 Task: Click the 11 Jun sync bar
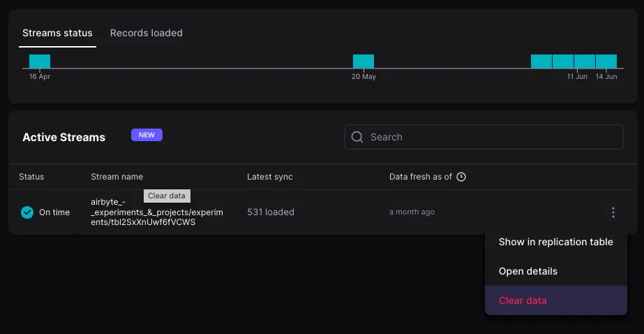pos(585,61)
